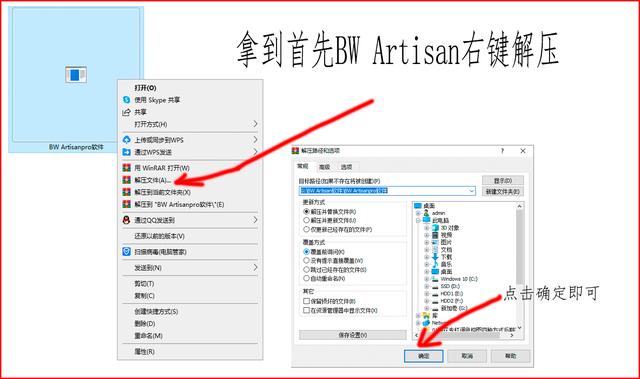Click the 文档 folder icon in tree

pyautogui.click(x=435, y=250)
